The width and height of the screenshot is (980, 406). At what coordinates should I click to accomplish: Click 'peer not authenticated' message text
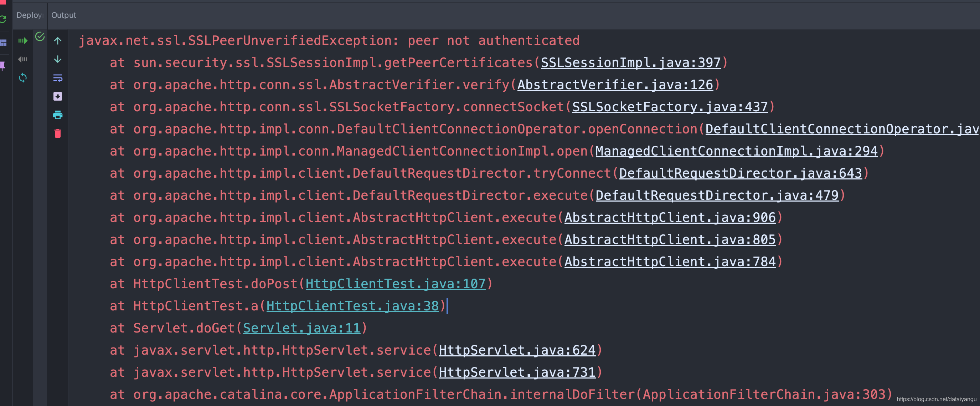pos(494,40)
